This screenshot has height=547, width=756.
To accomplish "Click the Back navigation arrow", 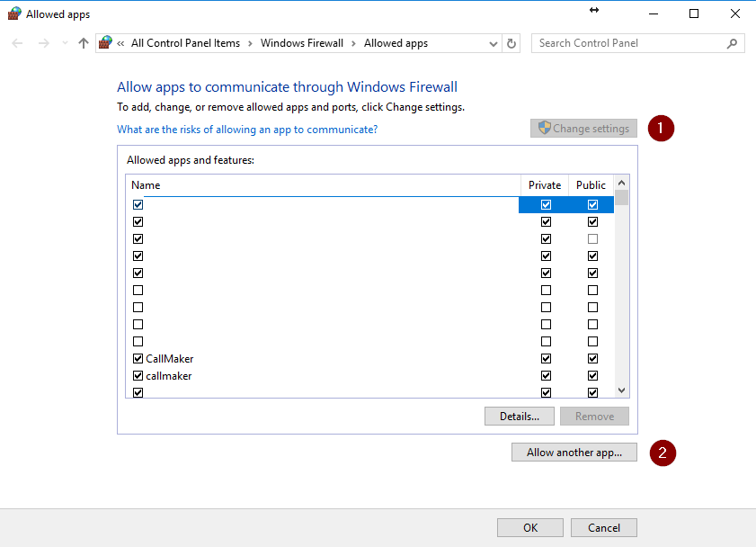I will click(17, 43).
